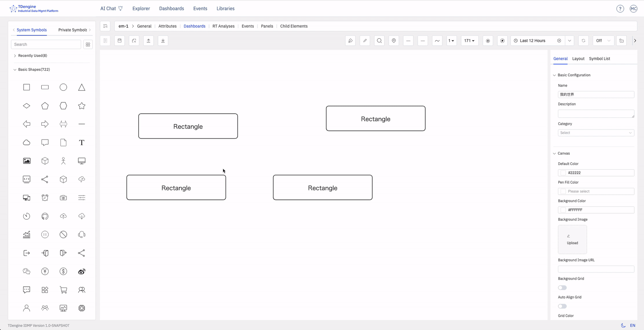The width and height of the screenshot is (644, 330).
Task: Open the auto-refresh Off dropdown
Action: tap(603, 41)
